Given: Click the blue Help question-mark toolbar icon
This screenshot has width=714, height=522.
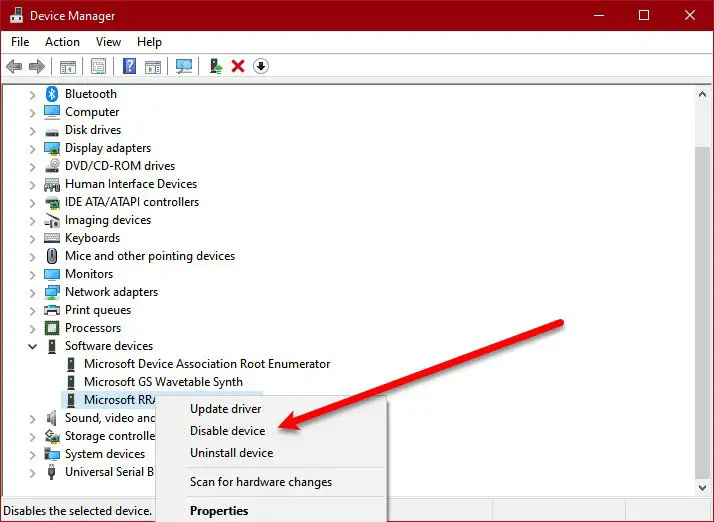Looking at the screenshot, I should (129, 67).
